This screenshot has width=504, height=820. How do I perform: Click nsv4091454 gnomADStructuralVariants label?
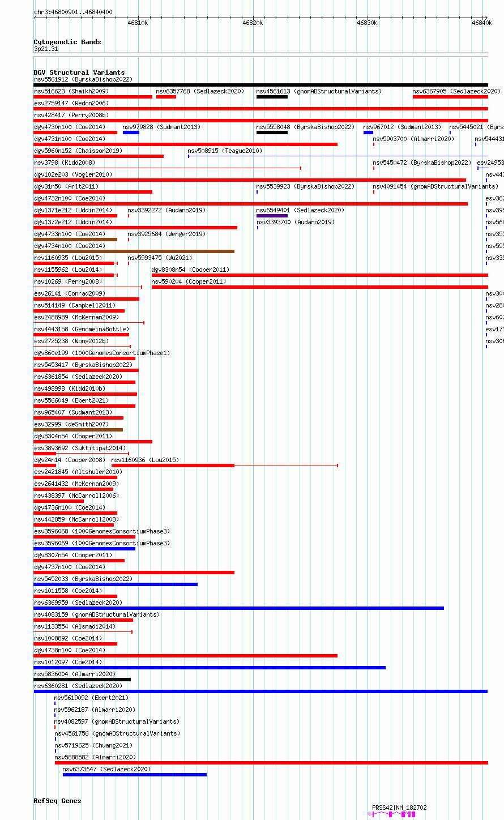[x=435, y=186]
